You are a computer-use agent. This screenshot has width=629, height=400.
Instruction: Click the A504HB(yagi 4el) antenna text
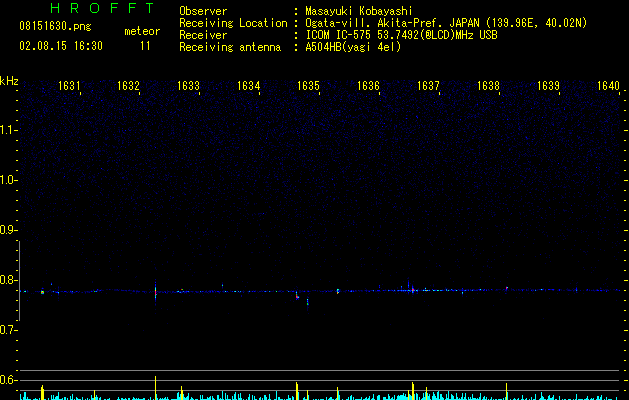coord(353,47)
